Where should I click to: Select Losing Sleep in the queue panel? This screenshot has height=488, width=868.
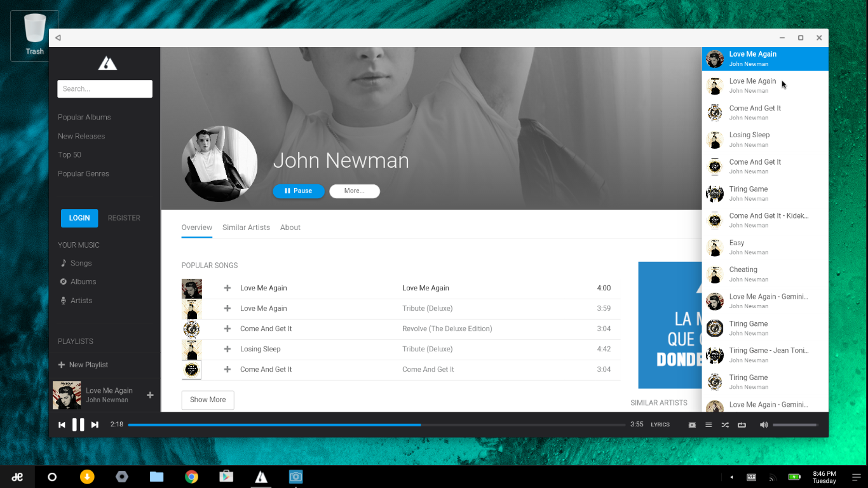pyautogui.click(x=765, y=139)
